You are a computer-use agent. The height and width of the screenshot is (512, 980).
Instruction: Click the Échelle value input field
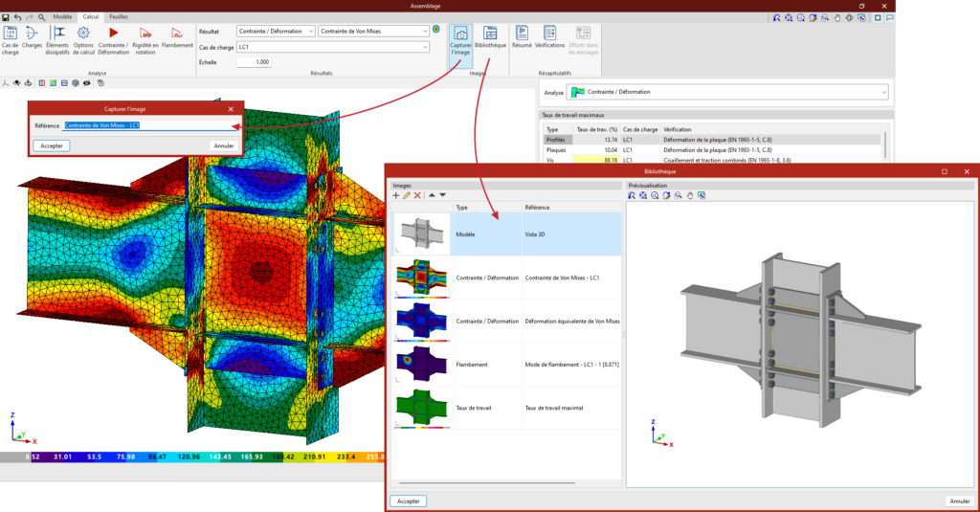[254, 61]
